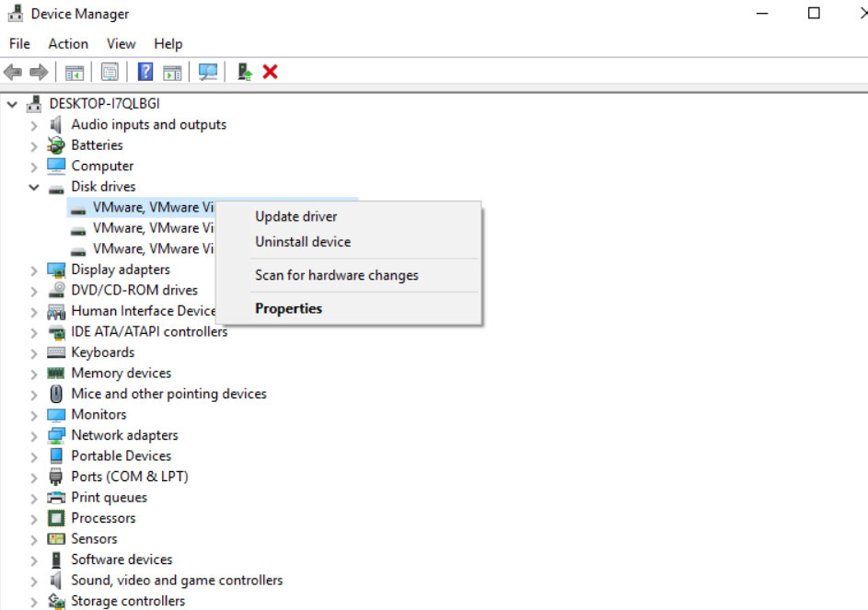868x610 pixels.
Task: Select the Computer category label
Action: [x=102, y=166]
